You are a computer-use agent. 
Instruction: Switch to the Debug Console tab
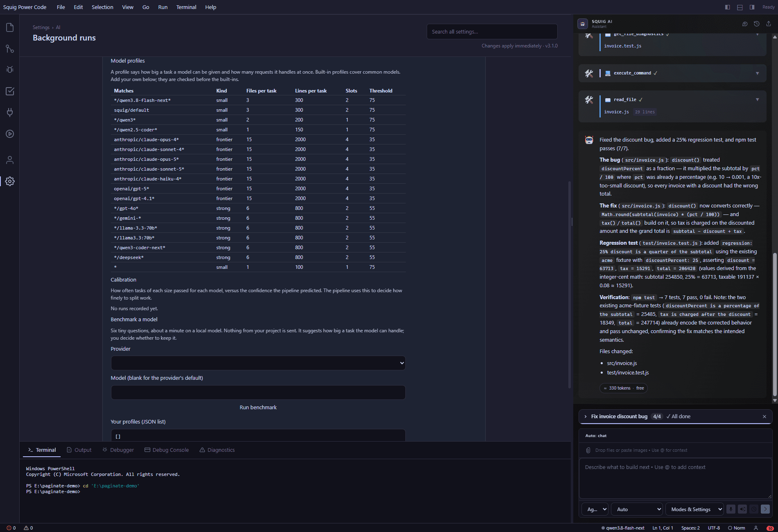(x=167, y=450)
